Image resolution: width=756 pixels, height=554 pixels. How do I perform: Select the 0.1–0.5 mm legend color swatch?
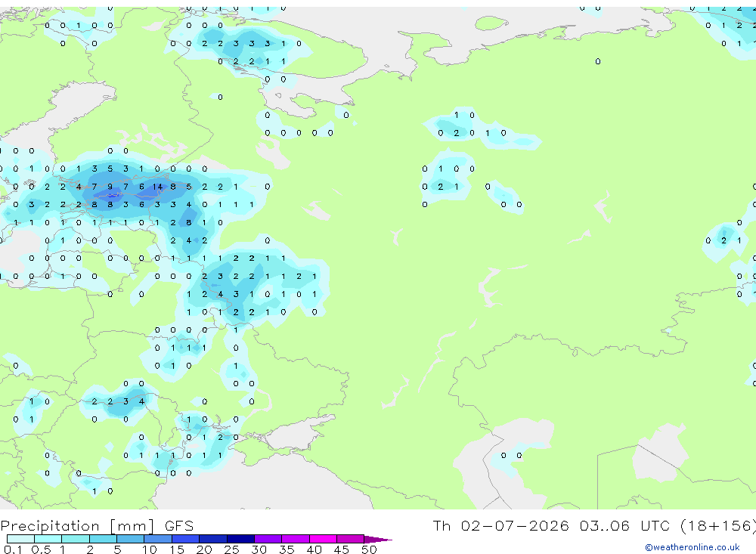[x=20, y=539]
